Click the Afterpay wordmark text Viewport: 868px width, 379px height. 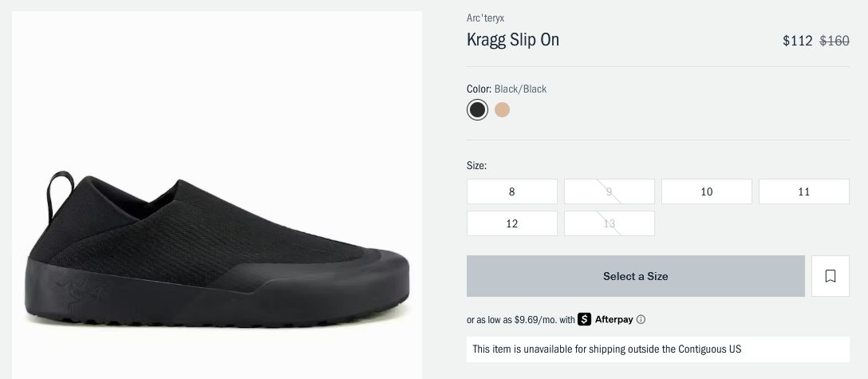[614, 320]
